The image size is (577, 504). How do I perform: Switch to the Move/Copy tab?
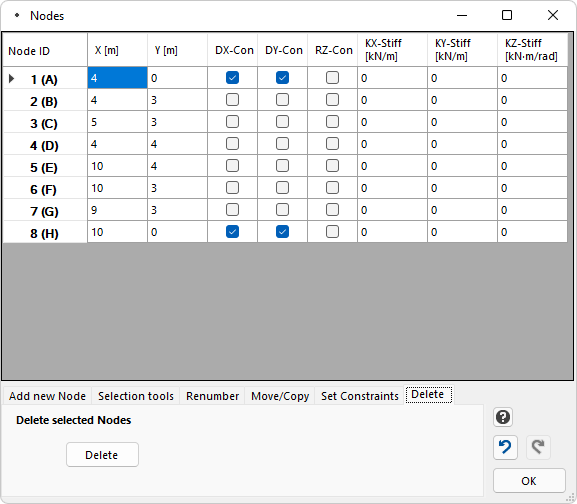click(x=280, y=396)
